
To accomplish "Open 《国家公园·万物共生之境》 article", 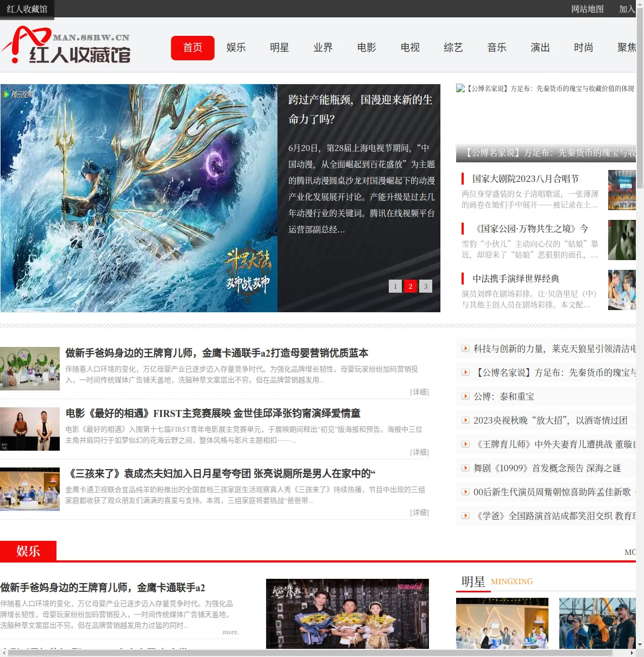I will pos(531,229).
